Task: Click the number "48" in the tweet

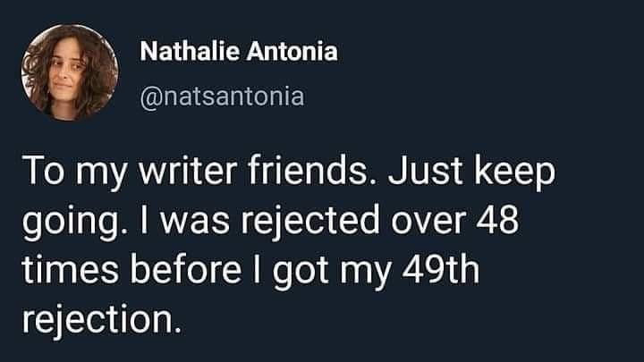Action: pos(499,220)
